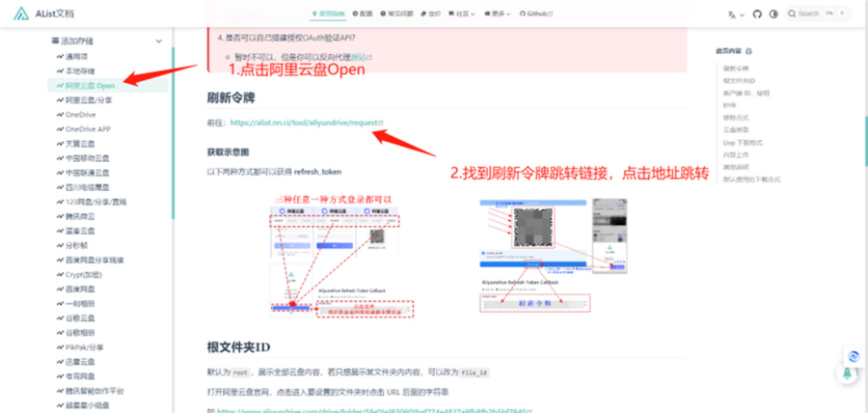Image resolution: width=868 pixels, height=413 pixels.
Task: Jump to 客户端 ID、秘钥 in page outline
Action: point(746,93)
